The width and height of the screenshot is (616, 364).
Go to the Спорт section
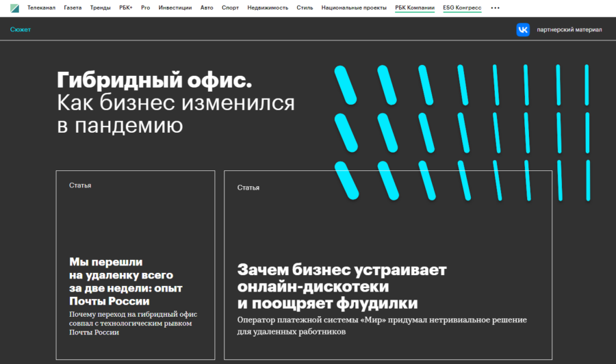pos(230,8)
